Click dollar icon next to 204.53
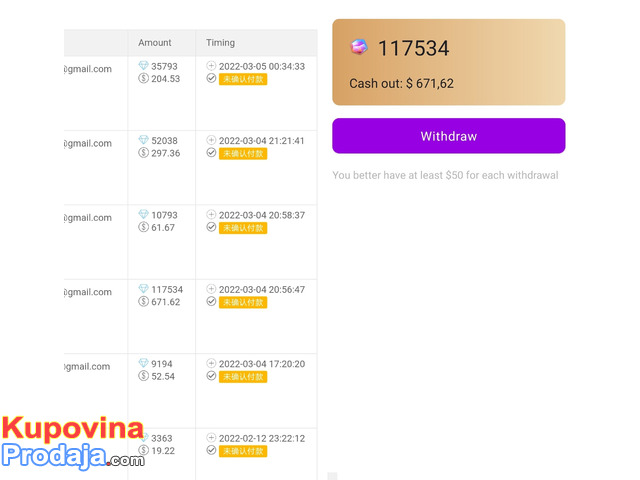640x480 pixels. 143,78
